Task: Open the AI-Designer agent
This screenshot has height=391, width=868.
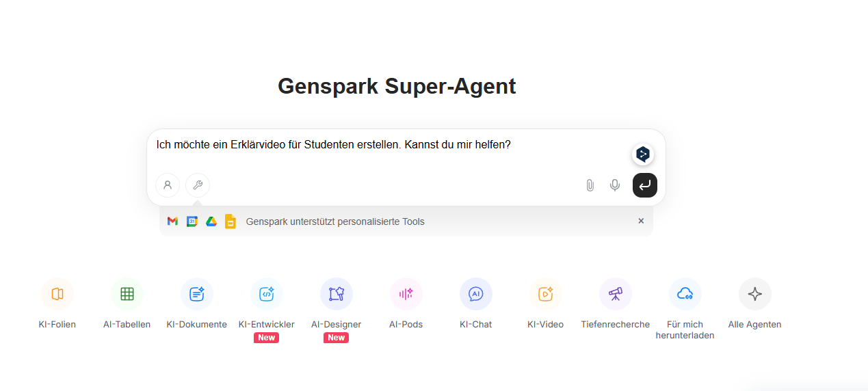Action: point(337,294)
